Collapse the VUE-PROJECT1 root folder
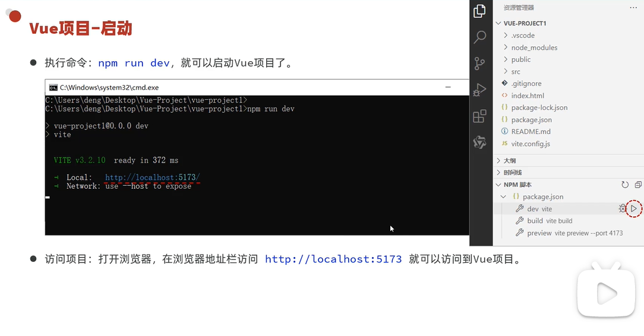The height and width of the screenshot is (336, 644). click(498, 23)
